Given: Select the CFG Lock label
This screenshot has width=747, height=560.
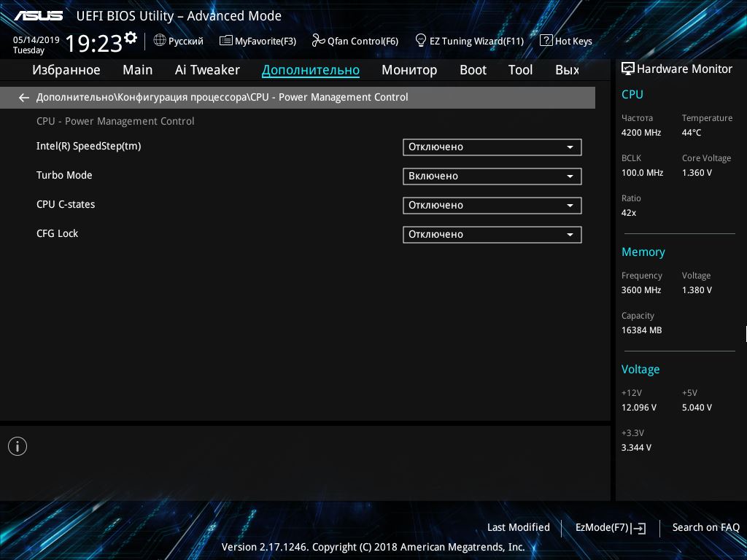Looking at the screenshot, I should (57, 233).
